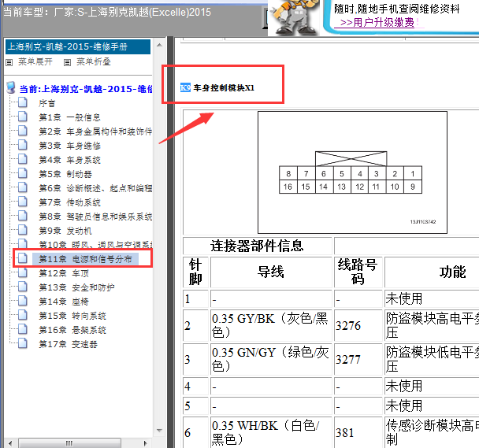Click the sidebar horizontal scrollbar thumb
This screenshot has width=479, height=448.
(x=69, y=443)
